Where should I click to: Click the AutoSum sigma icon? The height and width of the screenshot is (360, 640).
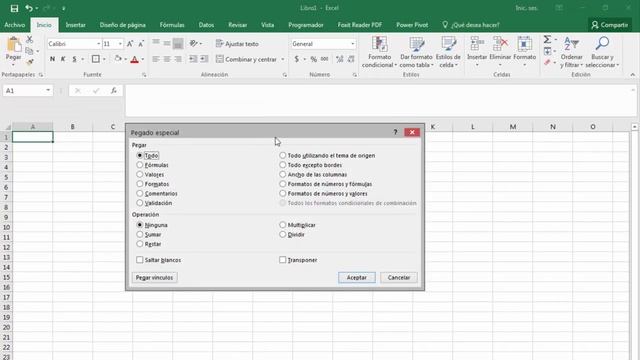click(x=547, y=40)
